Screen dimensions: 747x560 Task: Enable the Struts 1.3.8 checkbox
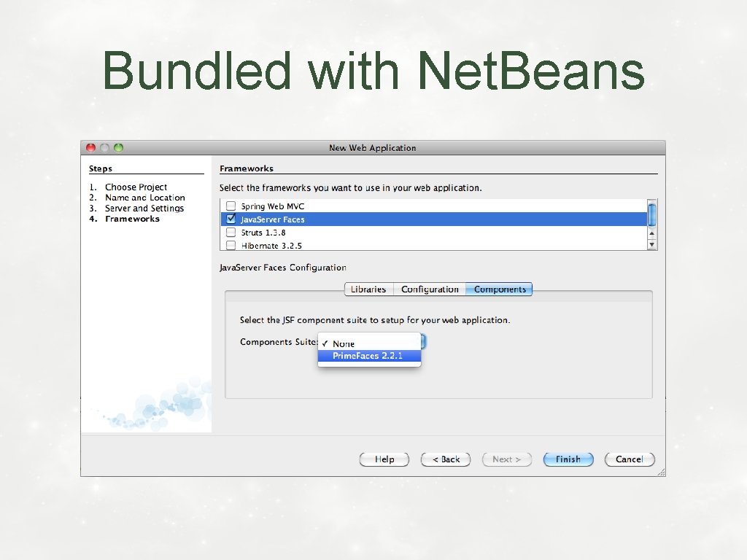231,233
